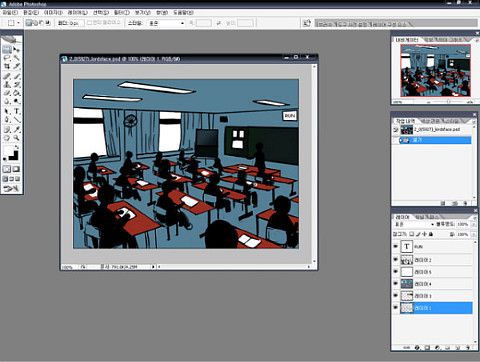Click the delete layer trash icon

click(467, 347)
